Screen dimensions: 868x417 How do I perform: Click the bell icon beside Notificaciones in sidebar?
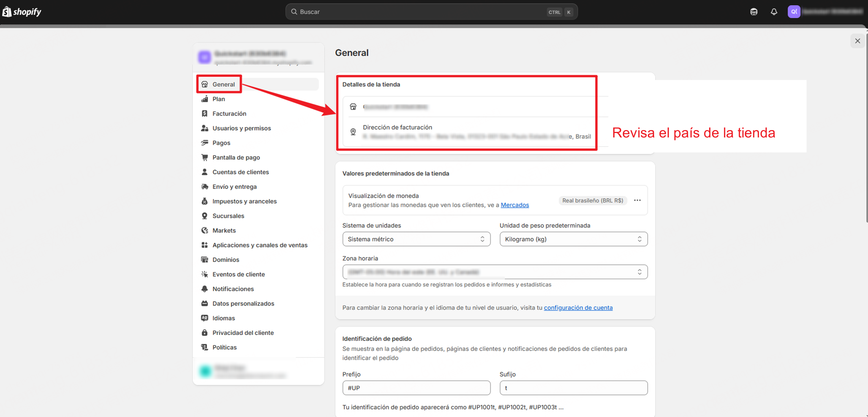[205, 289]
